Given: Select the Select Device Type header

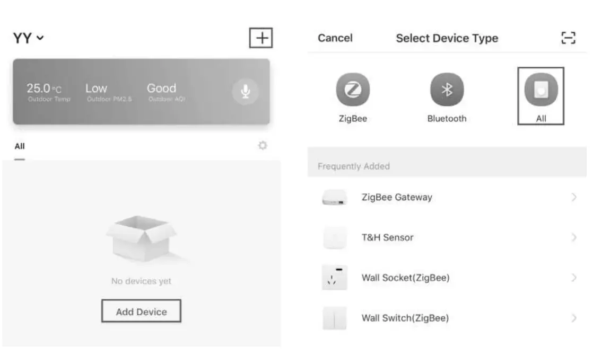Looking at the screenshot, I should [447, 38].
